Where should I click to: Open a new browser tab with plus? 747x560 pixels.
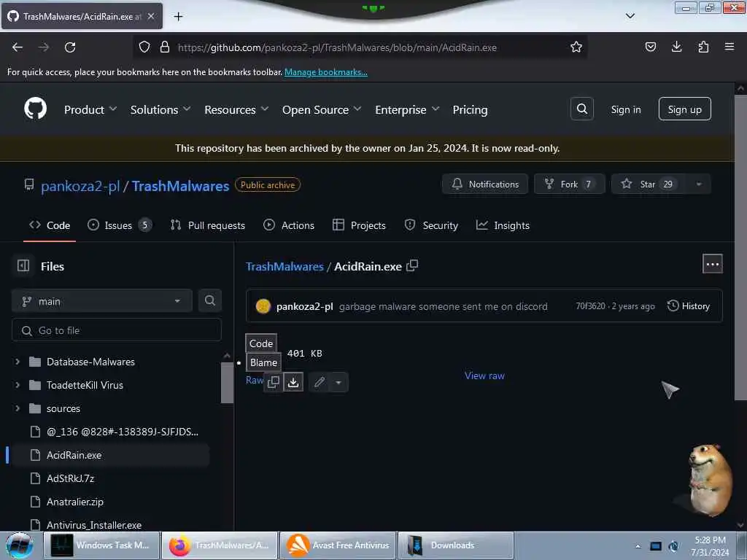point(178,17)
